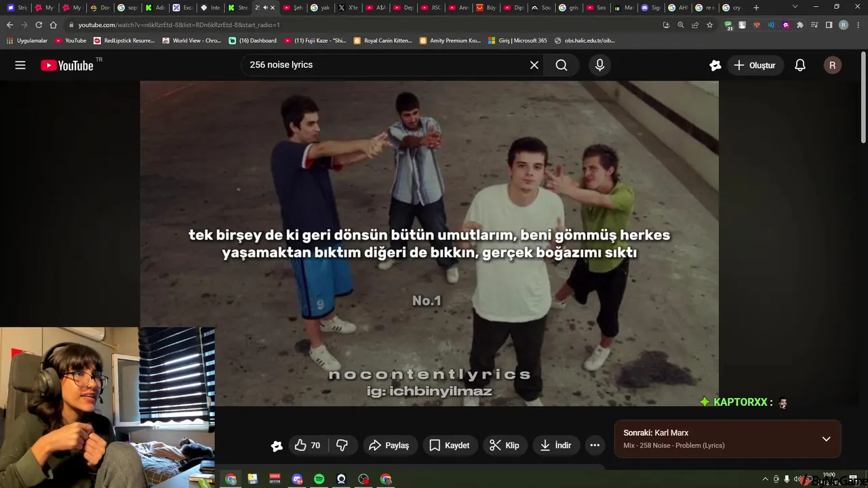Open the World View - Chro... bookmark
Viewport: 868px width, 488px height.
(x=192, y=41)
